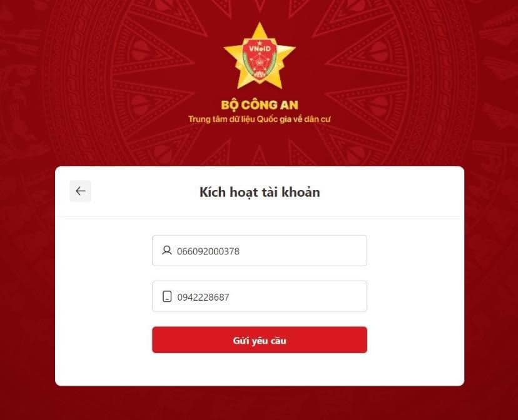Image resolution: width=518 pixels, height=420 pixels.
Task: Click the phone icon in number field
Action: (x=167, y=297)
